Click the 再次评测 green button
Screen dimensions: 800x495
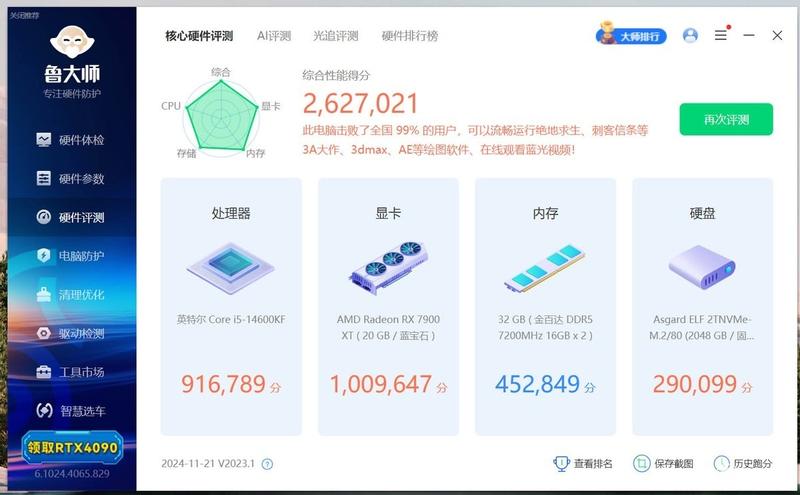tap(726, 119)
